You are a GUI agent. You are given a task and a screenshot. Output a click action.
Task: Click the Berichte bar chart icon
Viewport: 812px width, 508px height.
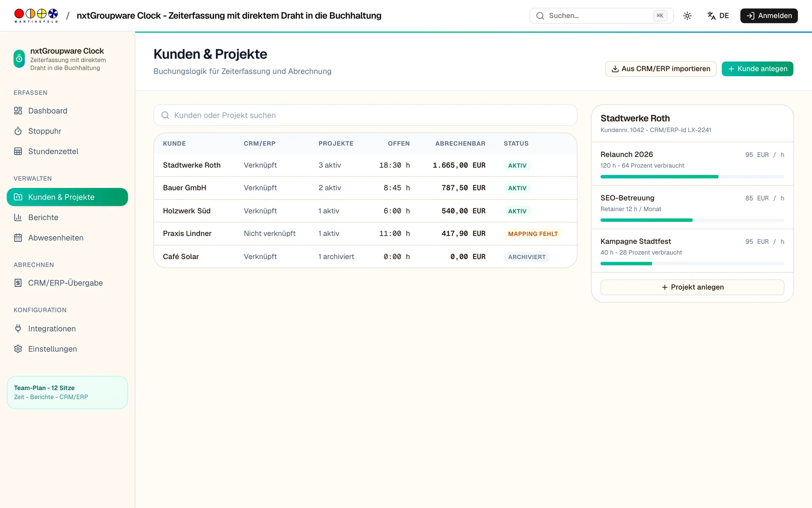(x=18, y=218)
